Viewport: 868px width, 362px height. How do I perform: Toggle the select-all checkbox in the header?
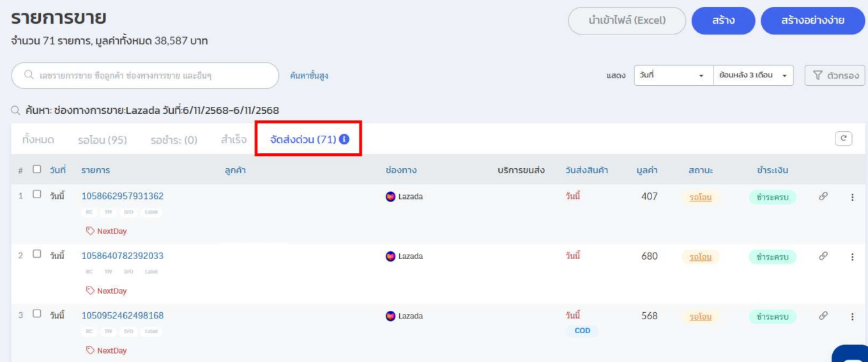[37, 169]
